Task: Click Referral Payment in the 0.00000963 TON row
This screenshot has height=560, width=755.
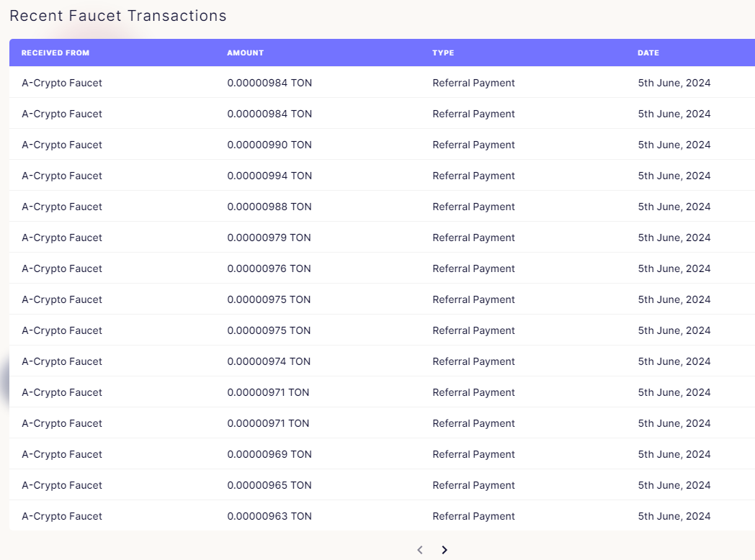Action: pyautogui.click(x=473, y=516)
